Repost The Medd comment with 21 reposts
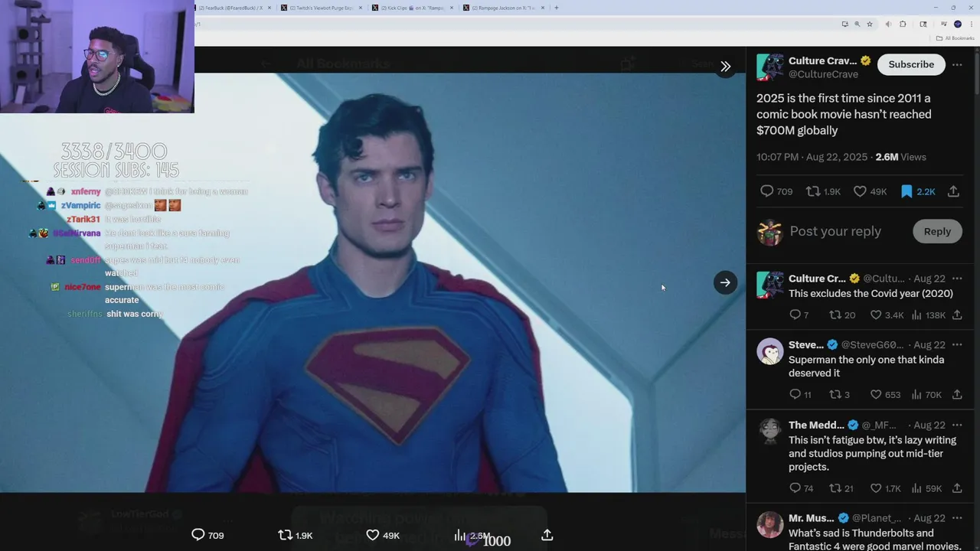 pyautogui.click(x=841, y=487)
